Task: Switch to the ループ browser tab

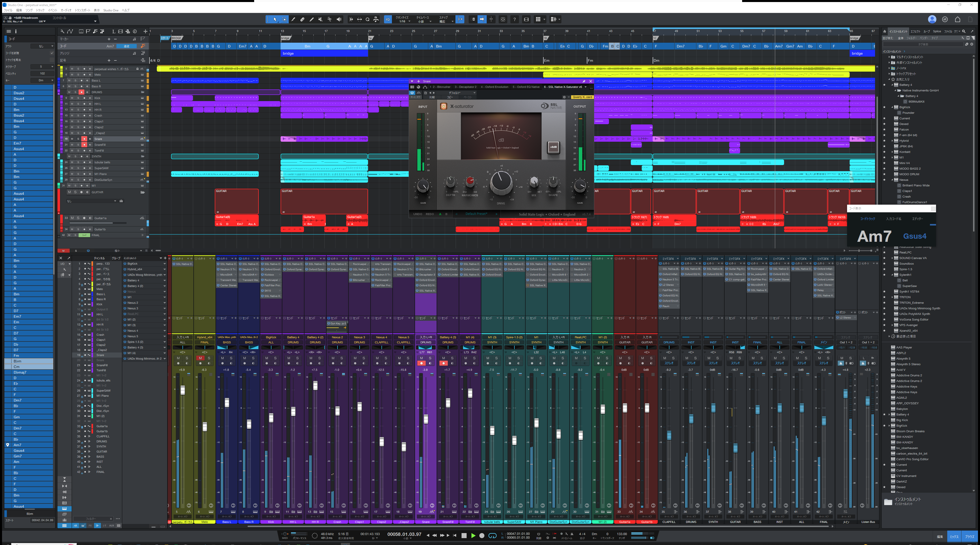Action: (927, 31)
